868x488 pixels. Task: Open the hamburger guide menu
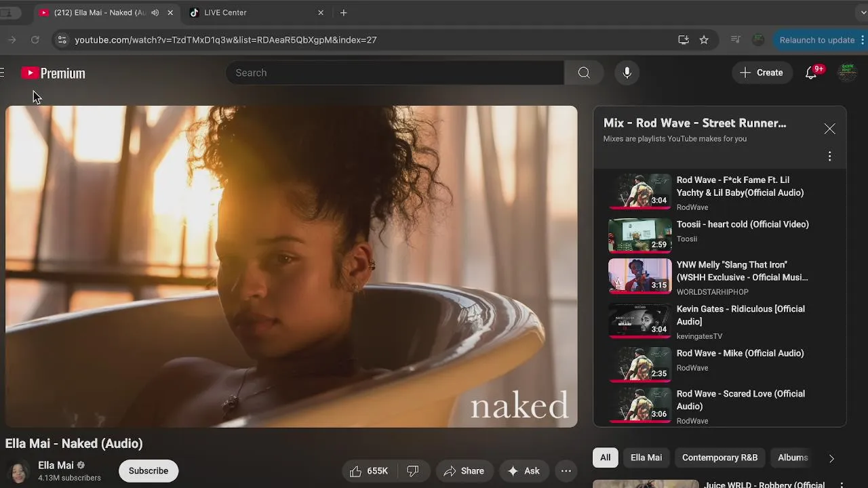(2, 73)
